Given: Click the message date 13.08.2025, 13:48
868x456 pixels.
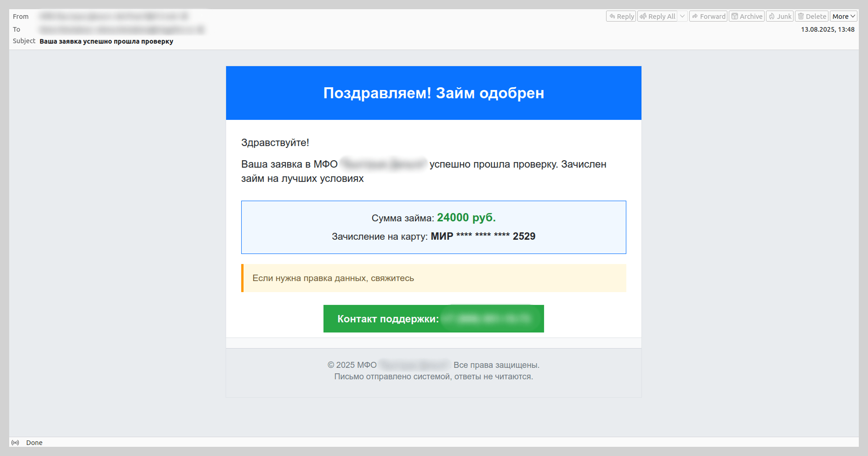Looking at the screenshot, I should pos(828,29).
